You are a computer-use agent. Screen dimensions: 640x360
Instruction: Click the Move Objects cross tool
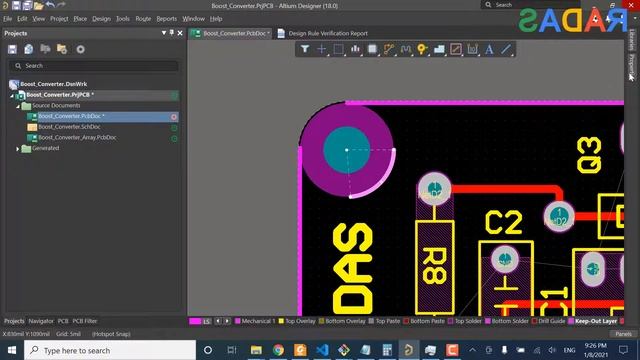click(x=321, y=49)
